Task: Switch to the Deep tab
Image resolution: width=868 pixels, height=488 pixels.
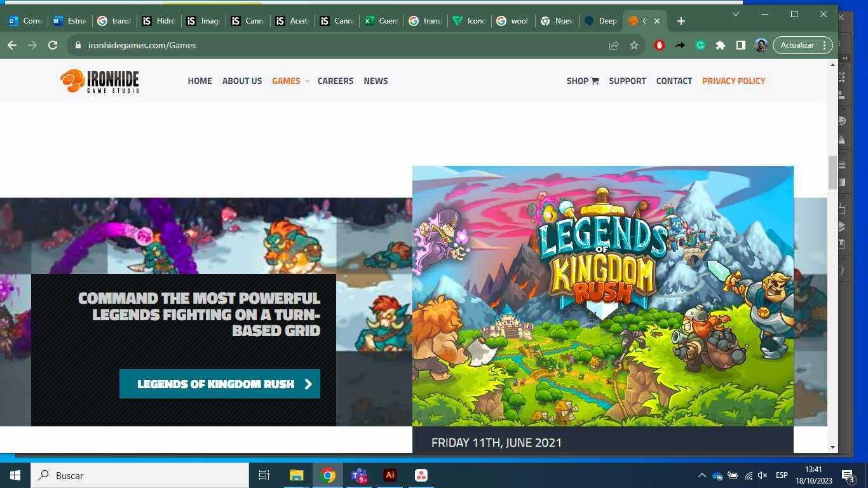Action: (x=602, y=21)
